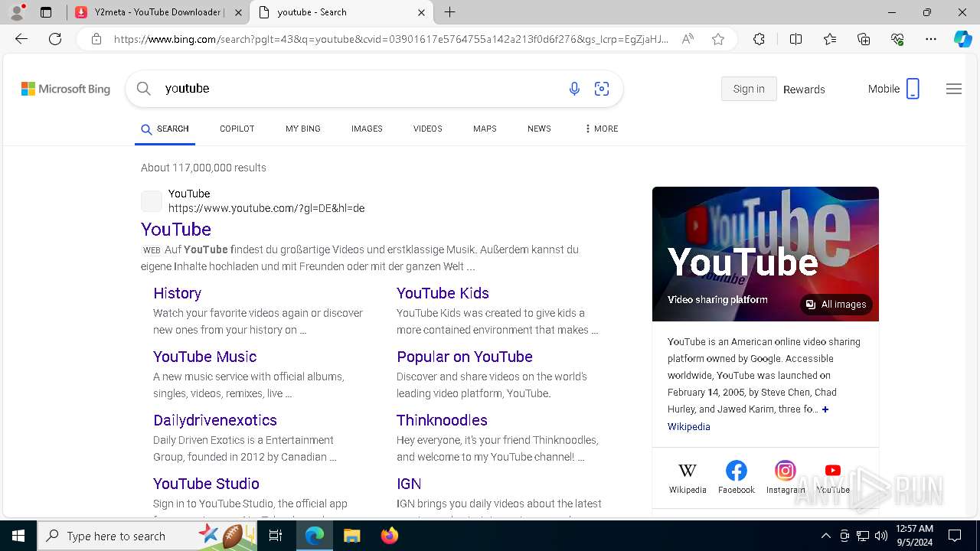The width and height of the screenshot is (980, 551).
Task: Open volume control in system tray
Action: pos(881,536)
